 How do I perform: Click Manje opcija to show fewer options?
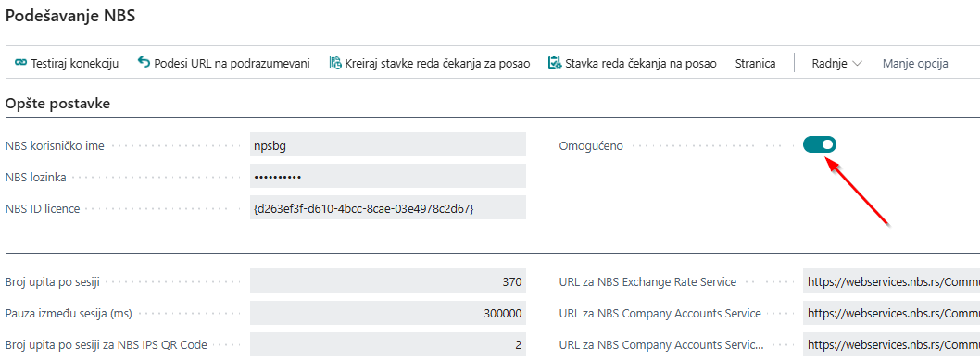(x=915, y=63)
